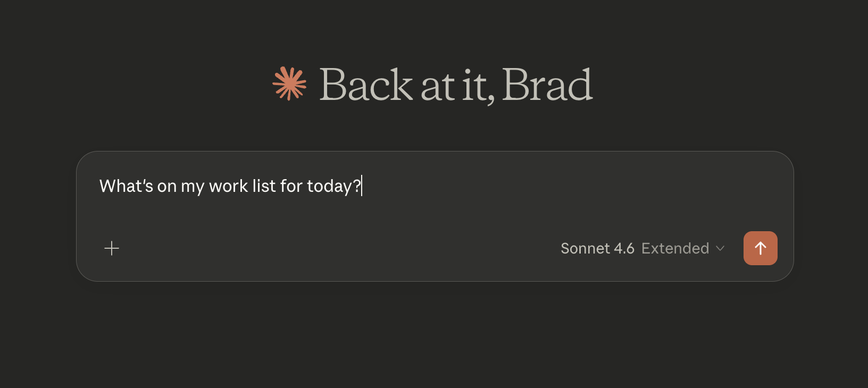This screenshot has height=388, width=868.
Task: Place cursor on the word "work" in prompt
Action: pos(228,186)
